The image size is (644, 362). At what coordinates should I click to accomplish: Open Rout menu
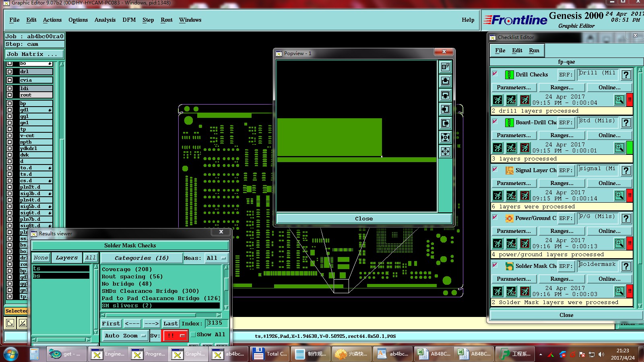click(x=167, y=20)
